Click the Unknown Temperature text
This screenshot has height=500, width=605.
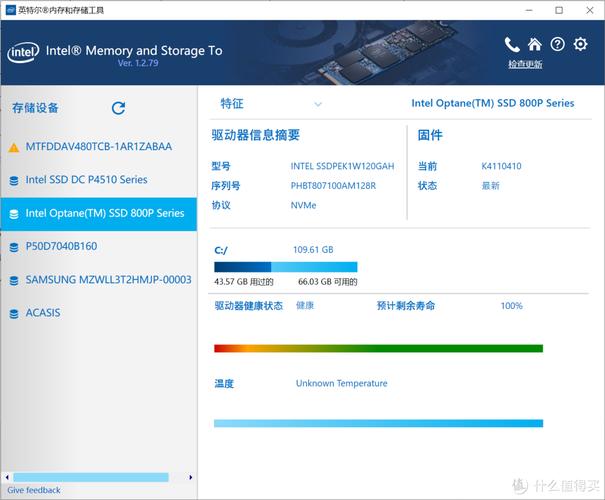pyautogui.click(x=341, y=383)
